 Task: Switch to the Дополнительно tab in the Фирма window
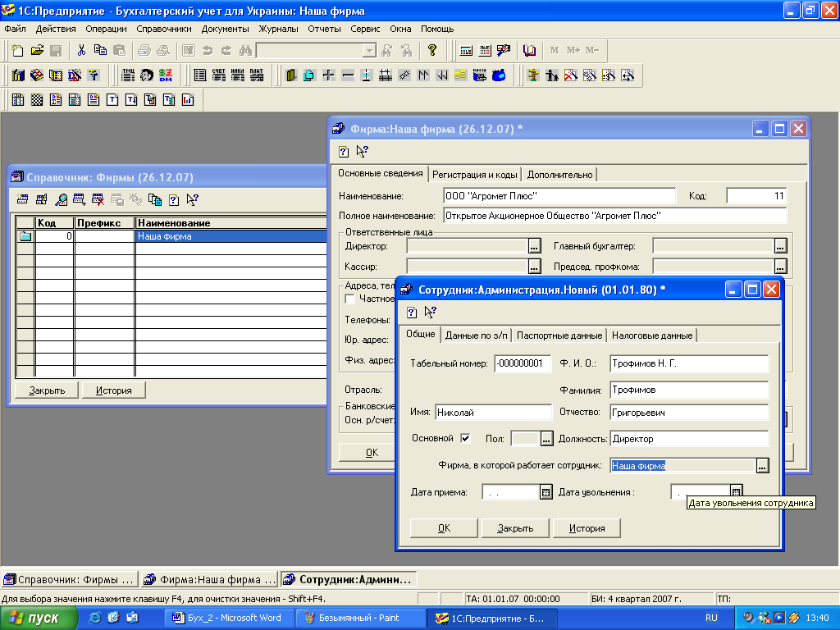[x=559, y=175]
